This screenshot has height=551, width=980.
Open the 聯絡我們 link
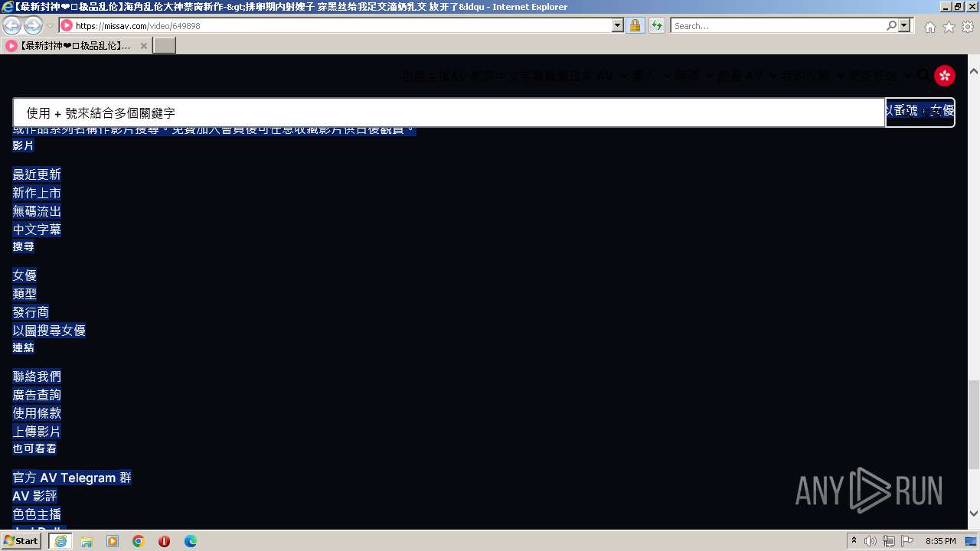(x=37, y=377)
